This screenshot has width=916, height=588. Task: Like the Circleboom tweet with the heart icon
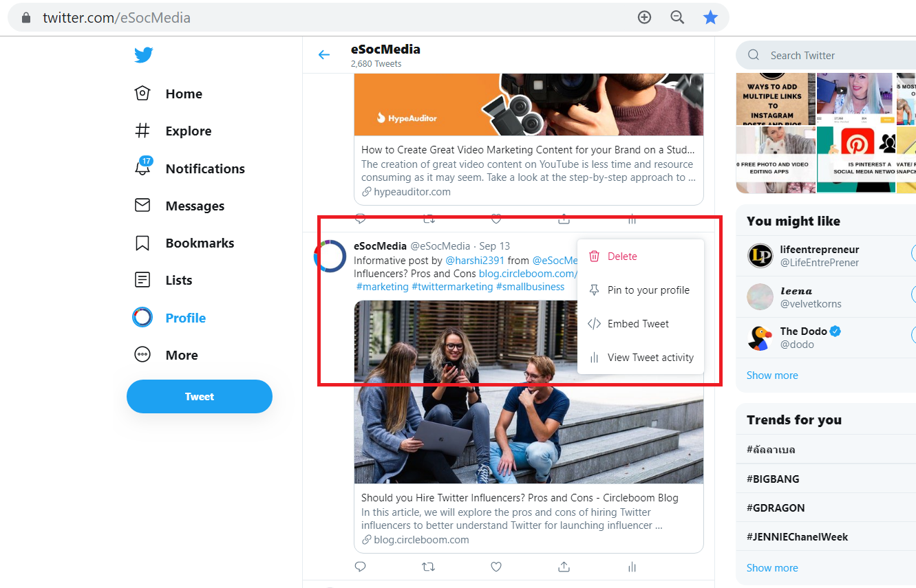point(496,567)
